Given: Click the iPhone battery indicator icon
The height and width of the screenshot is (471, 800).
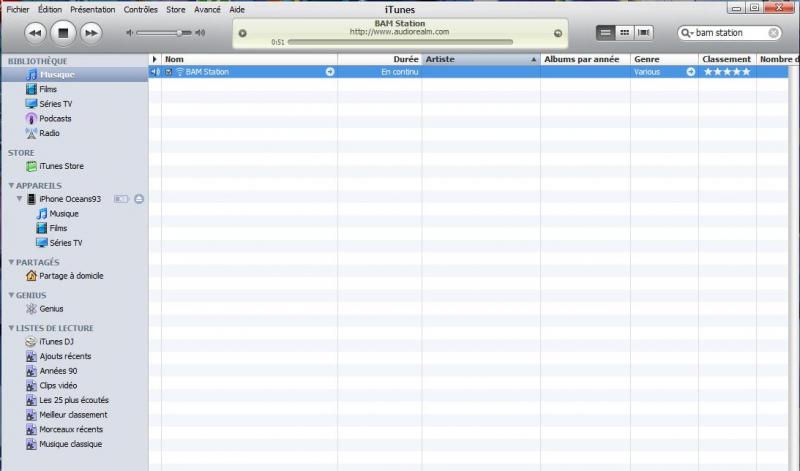Looking at the screenshot, I should pyautogui.click(x=121, y=199).
